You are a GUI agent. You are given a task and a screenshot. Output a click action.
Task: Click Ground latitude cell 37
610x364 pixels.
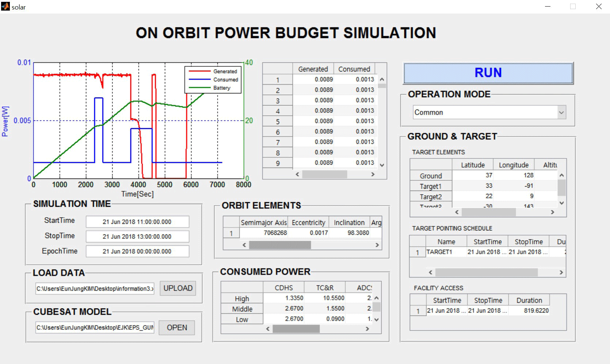(473, 175)
